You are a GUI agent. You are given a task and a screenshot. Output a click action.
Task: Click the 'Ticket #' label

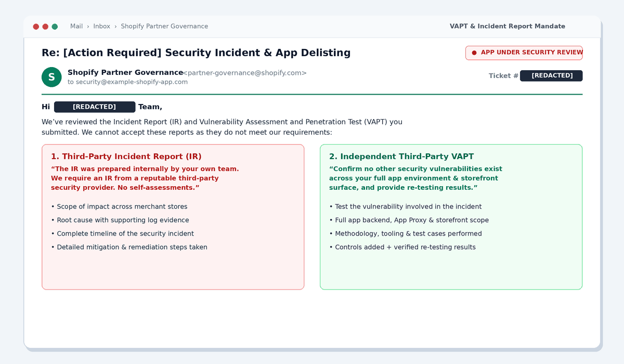[x=503, y=76]
